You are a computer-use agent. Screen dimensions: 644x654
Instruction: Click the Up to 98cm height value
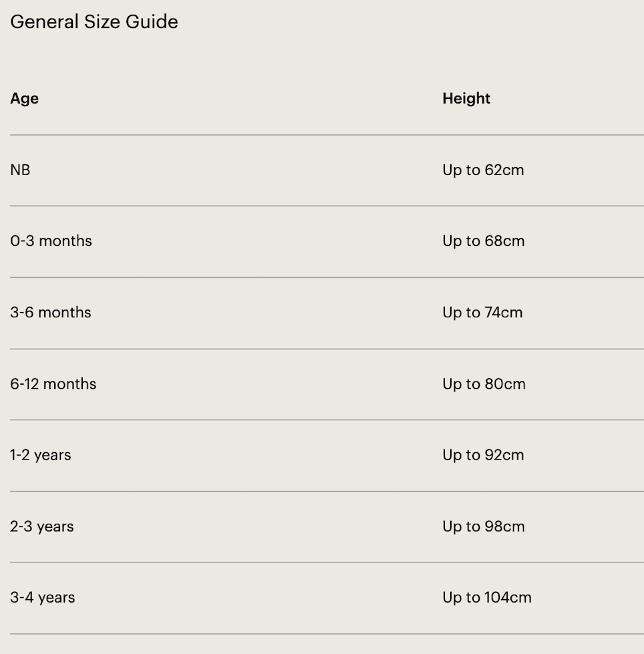point(483,526)
